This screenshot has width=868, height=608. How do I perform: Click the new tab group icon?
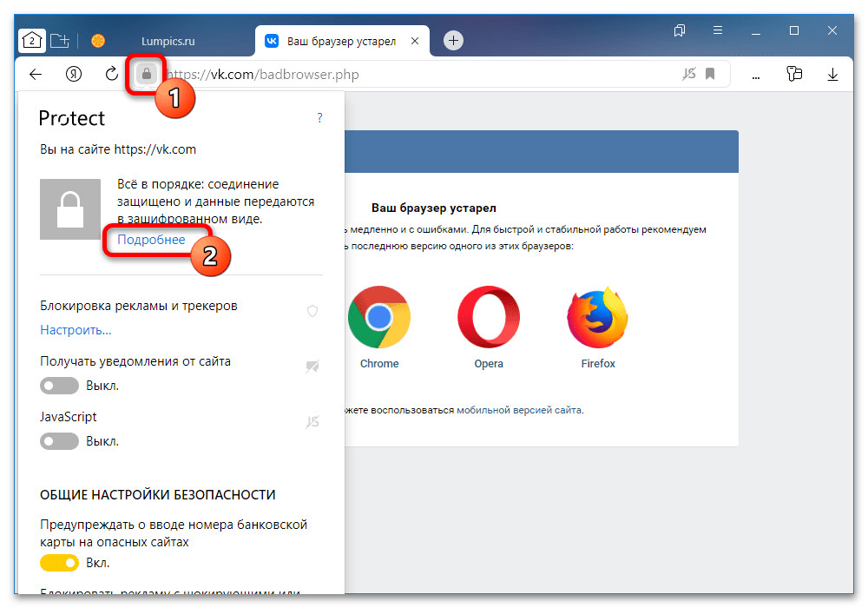coord(60,41)
